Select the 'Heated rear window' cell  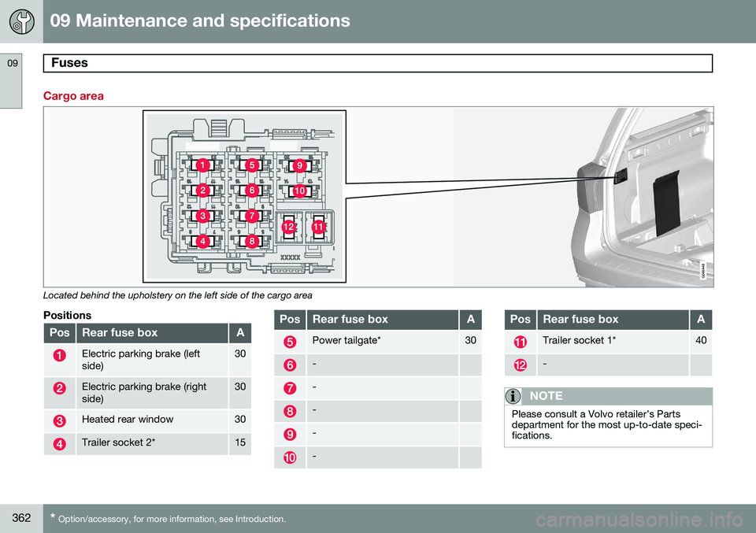pos(152,420)
